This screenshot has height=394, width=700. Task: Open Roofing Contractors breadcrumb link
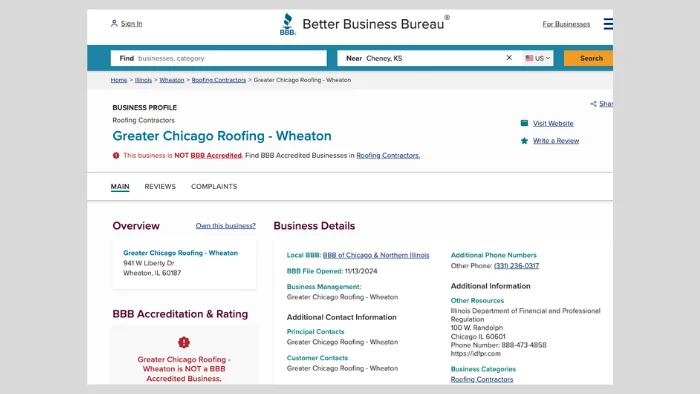219,80
